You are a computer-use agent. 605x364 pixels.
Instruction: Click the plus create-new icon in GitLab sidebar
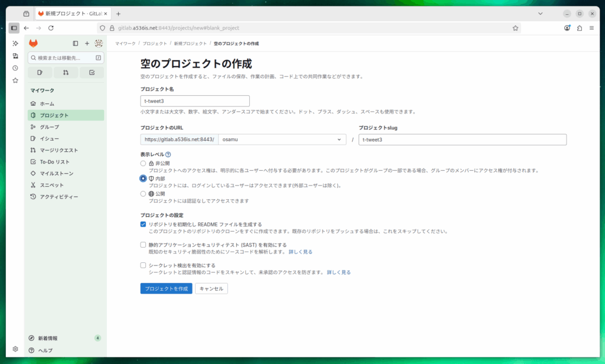[87, 43]
